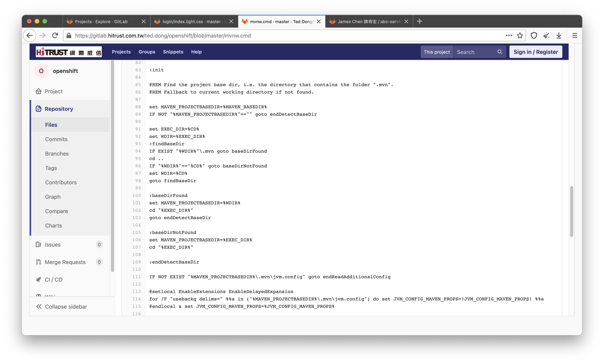Open Compare under Repository
The width and height of the screenshot is (604, 364).
(x=56, y=211)
